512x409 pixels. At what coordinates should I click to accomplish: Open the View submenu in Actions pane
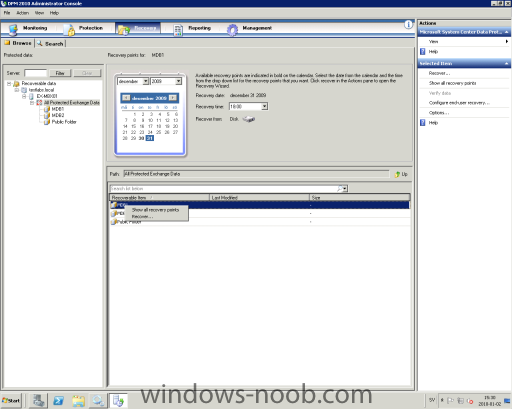[x=464, y=41]
